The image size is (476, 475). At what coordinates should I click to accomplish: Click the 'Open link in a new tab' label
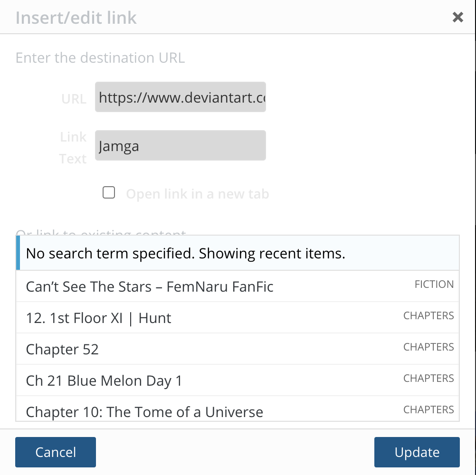[x=197, y=194]
